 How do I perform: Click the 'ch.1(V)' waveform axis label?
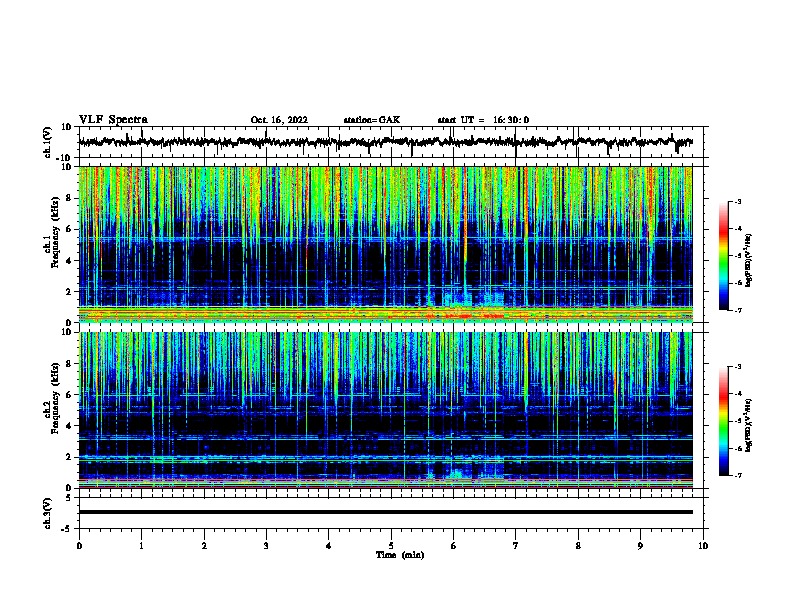[x=48, y=142]
